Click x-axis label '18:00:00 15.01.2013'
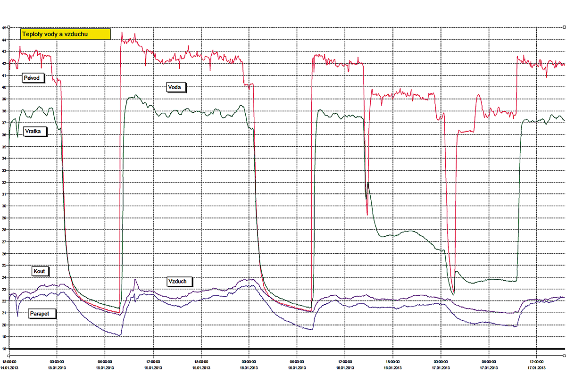566x392 pixels. (x=201, y=364)
